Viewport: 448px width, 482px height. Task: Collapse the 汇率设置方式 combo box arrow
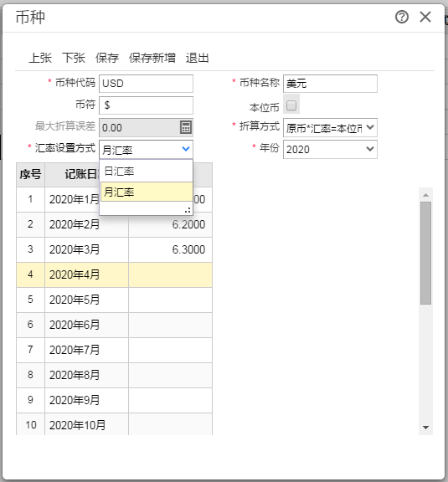tap(186, 149)
